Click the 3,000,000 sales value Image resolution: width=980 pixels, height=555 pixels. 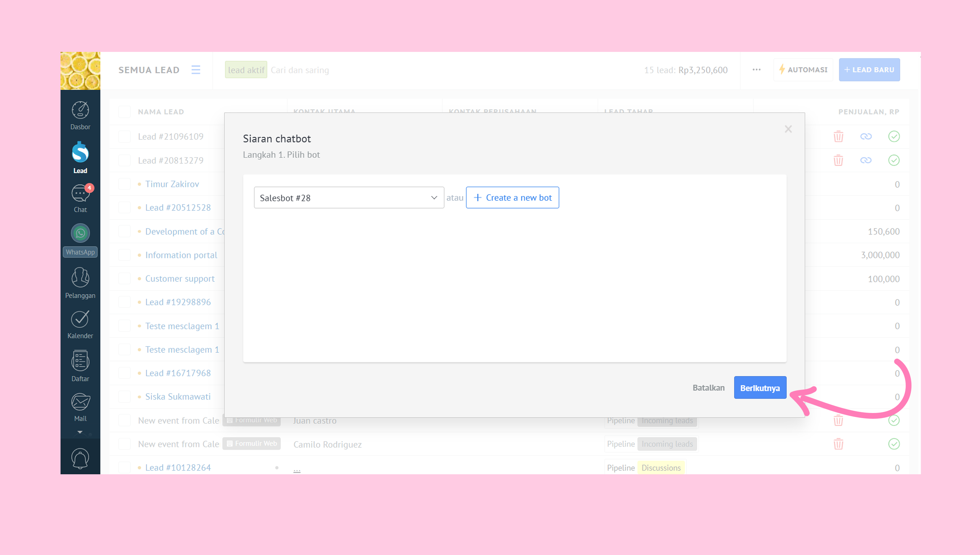point(880,255)
